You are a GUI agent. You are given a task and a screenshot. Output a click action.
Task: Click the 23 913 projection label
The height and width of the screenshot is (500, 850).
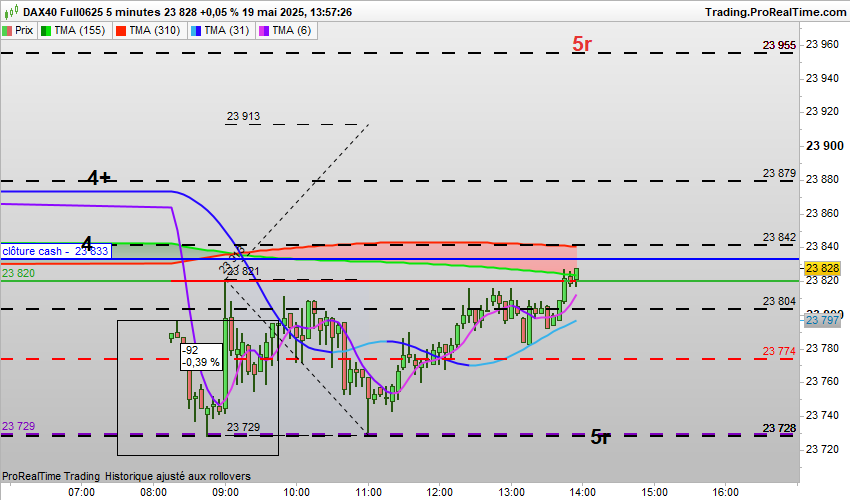pos(243,116)
